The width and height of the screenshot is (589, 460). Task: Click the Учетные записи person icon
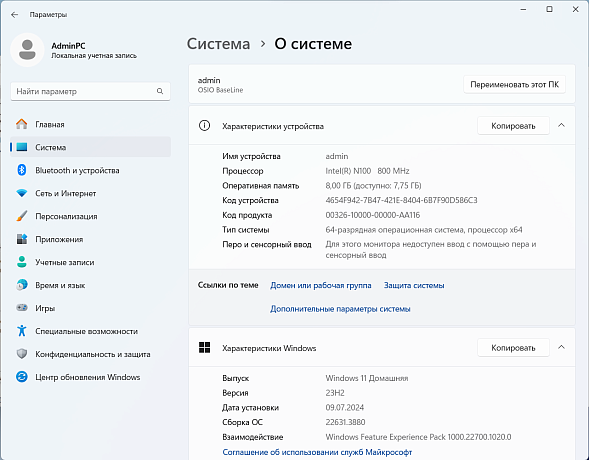click(x=22, y=262)
